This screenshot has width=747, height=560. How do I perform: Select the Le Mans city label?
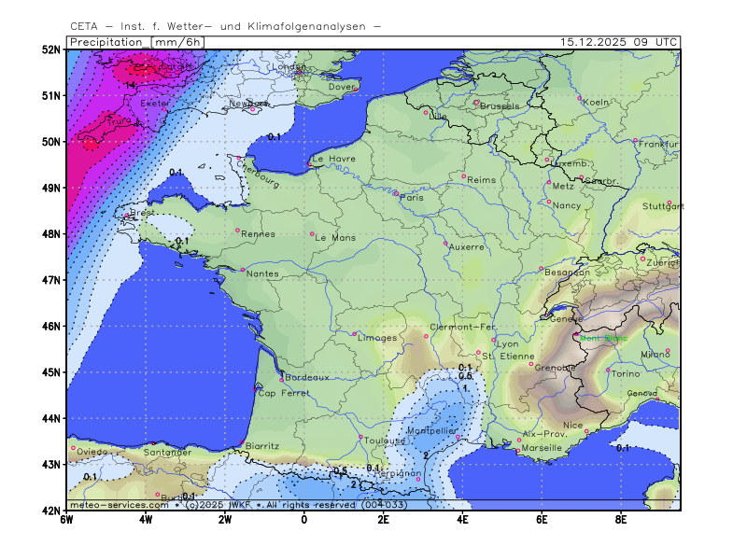click(335, 238)
